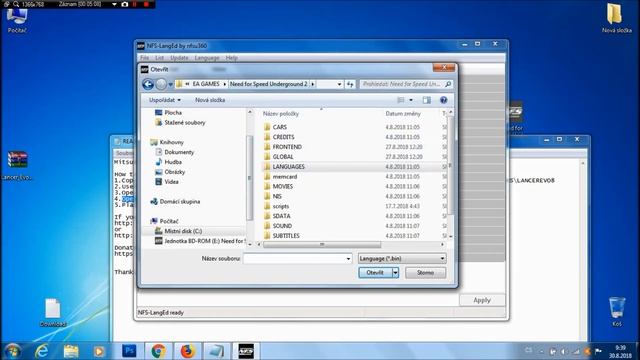
Task: Open the Language menu in NFS-LangEd
Action: click(207, 58)
